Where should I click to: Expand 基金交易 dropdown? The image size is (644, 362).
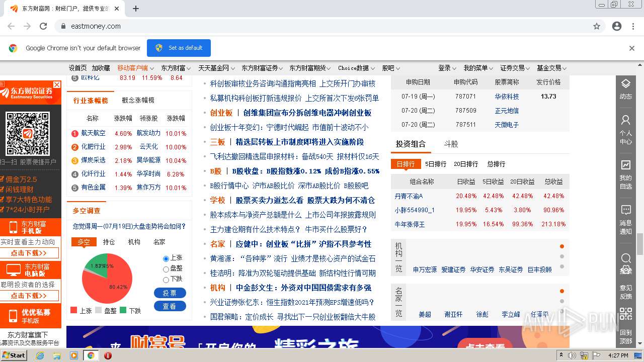(x=551, y=68)
